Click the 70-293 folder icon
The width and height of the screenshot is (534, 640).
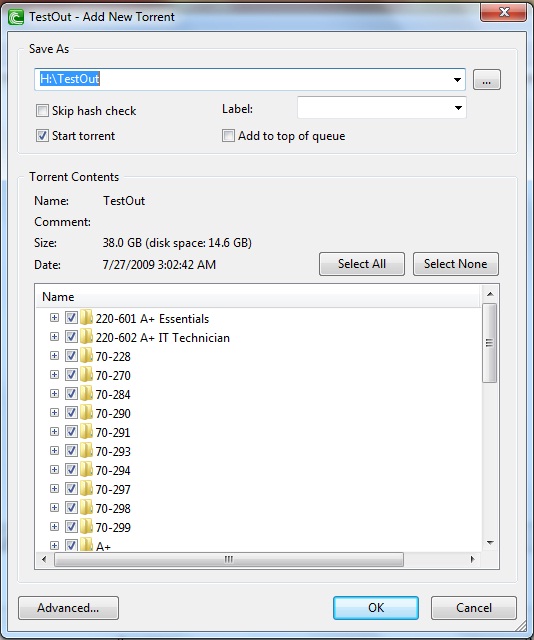[86, 451]
